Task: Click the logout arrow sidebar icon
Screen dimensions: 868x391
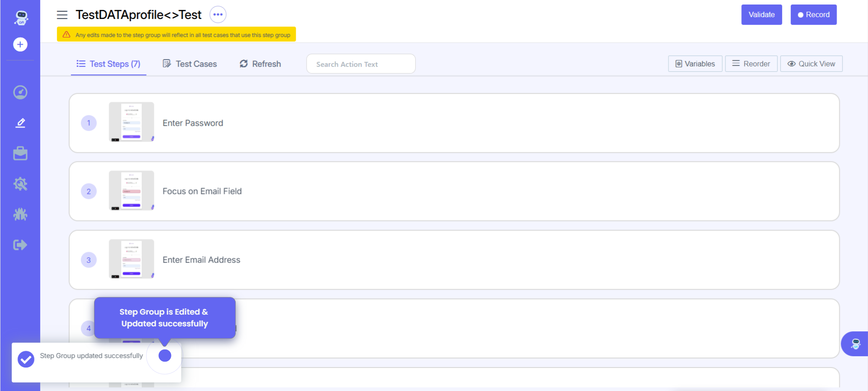Action: click(20, 245)
